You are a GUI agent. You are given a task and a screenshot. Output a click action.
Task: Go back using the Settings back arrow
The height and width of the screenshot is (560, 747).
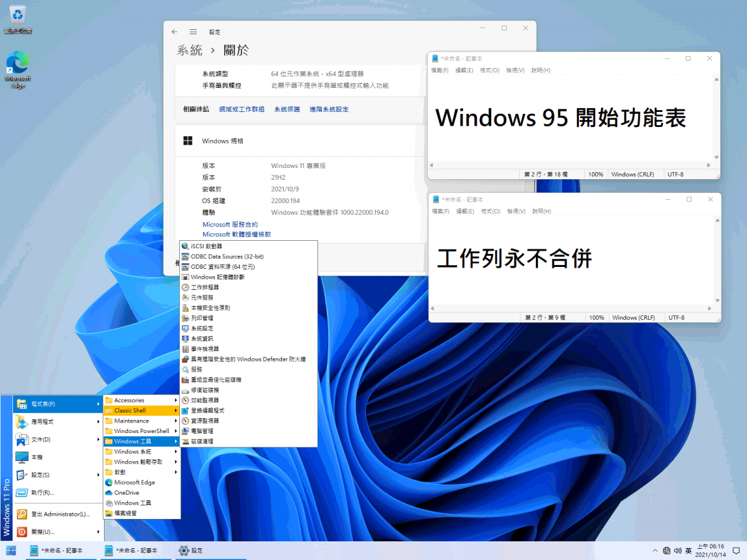(174, 32)
